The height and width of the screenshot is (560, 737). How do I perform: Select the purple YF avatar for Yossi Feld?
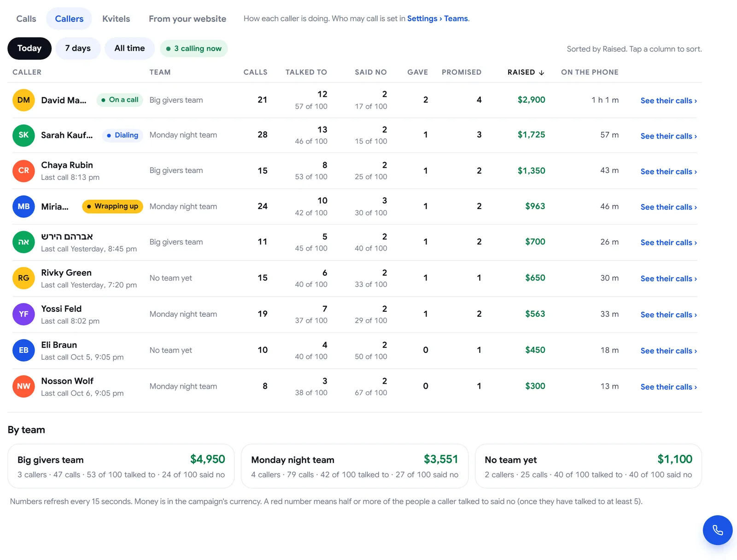point(23,314)
